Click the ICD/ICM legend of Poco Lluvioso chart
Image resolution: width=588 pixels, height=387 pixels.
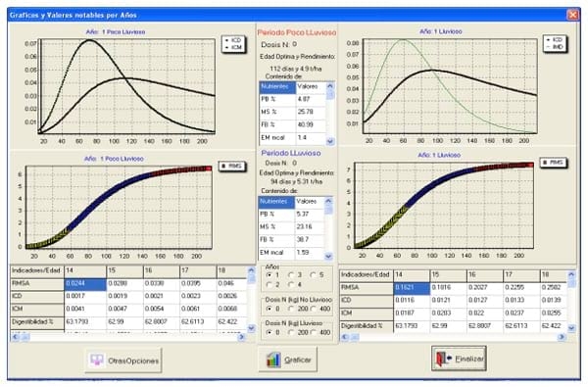coord(233,44)
